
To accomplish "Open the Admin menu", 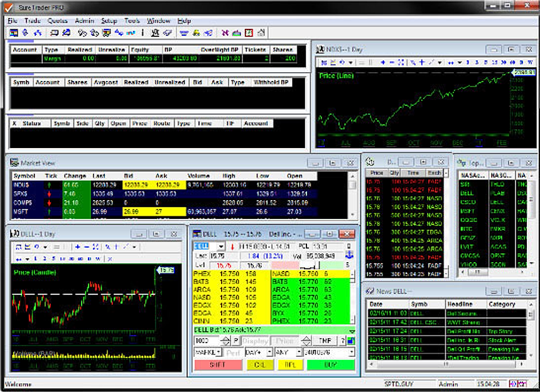I will point(84,21).
